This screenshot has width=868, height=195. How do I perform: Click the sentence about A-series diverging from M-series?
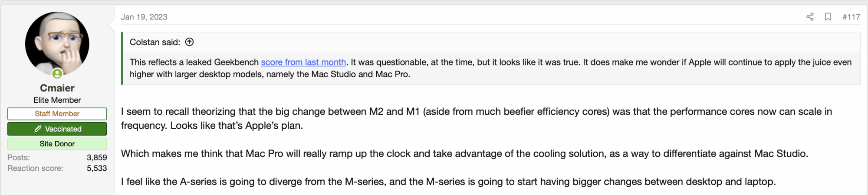pyautogui.click(x=448, y=182)
